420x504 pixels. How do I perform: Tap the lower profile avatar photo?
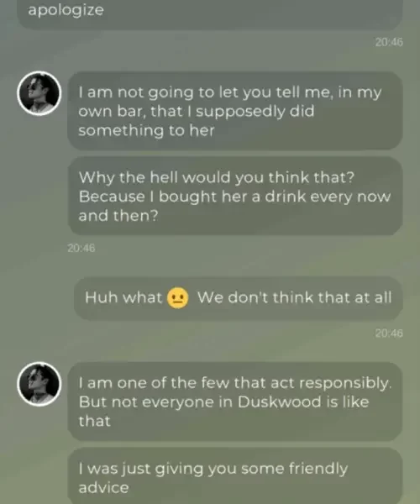pyautogui.click(x=39, y=384)
